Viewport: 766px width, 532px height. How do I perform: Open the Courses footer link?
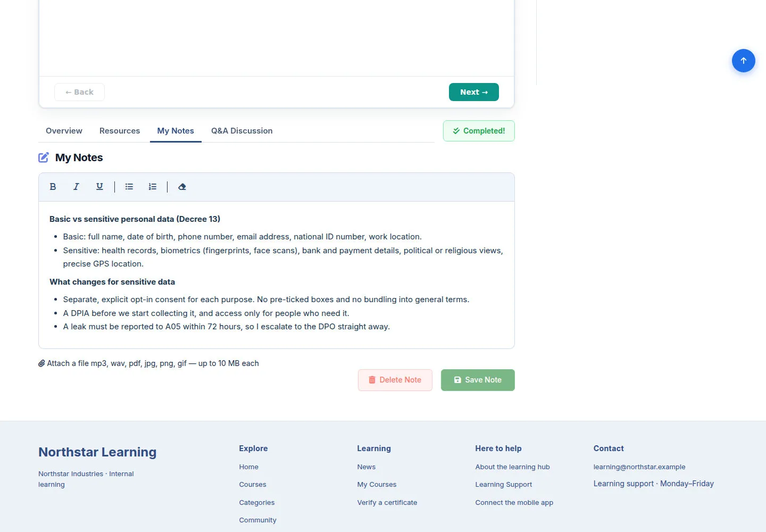pos(253,485)
